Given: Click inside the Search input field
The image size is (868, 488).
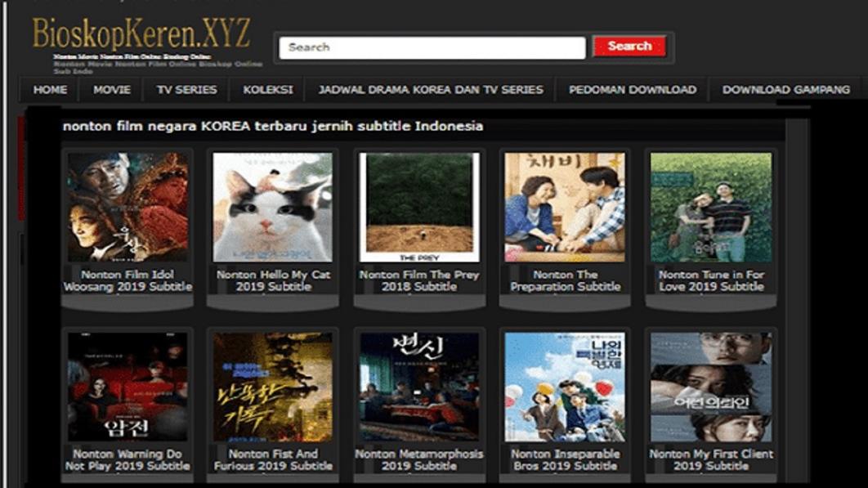Looking at the screenshot, I should coord(433,47).
